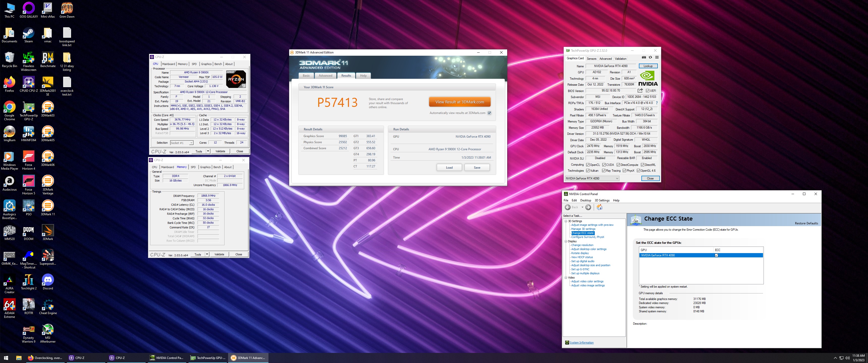Open ImgBurn desktop icon
868x363 pixels.
[9, 134]
